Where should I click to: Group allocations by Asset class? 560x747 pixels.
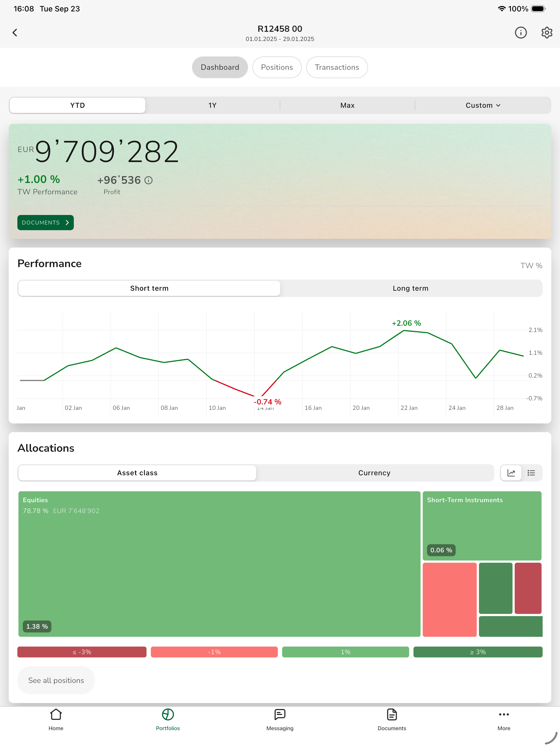137,473
